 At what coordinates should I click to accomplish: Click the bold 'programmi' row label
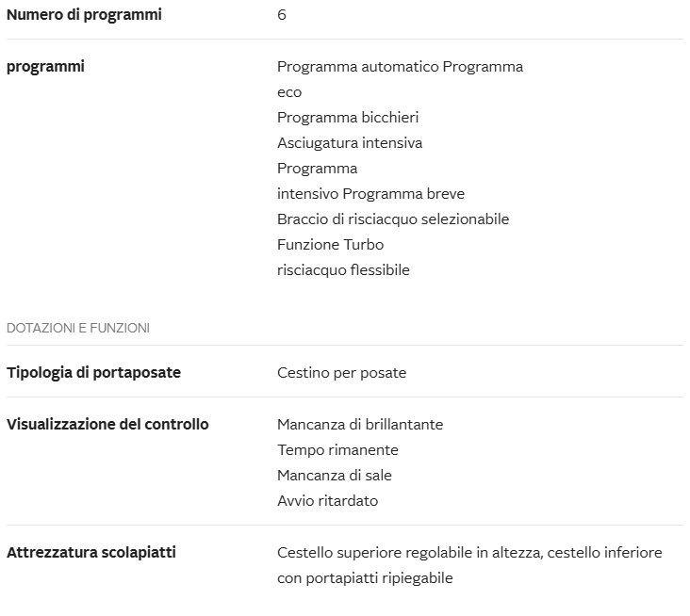[45, 67]
